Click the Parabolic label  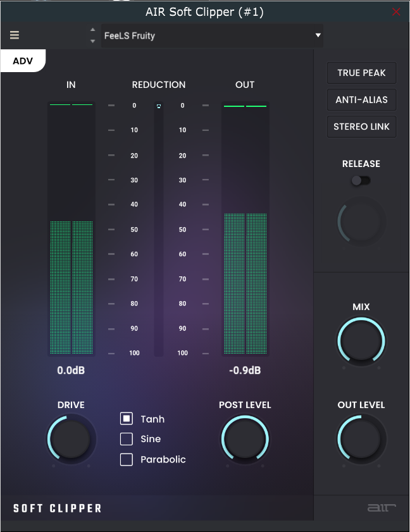point(163,459)
